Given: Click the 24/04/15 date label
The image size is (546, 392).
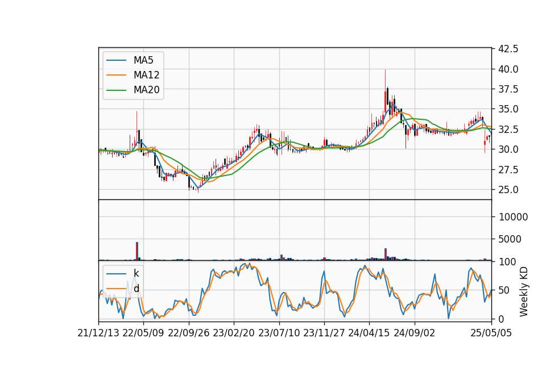Looking at the screenshot, I should (x=369, y=333).
